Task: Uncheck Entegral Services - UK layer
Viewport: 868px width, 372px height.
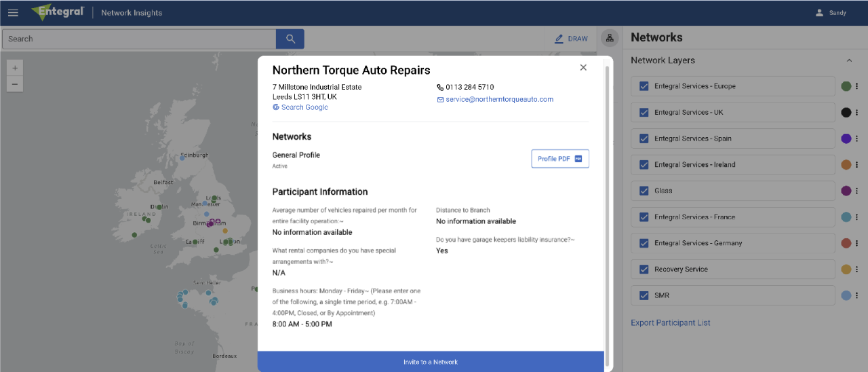Action: pos(644,113)
